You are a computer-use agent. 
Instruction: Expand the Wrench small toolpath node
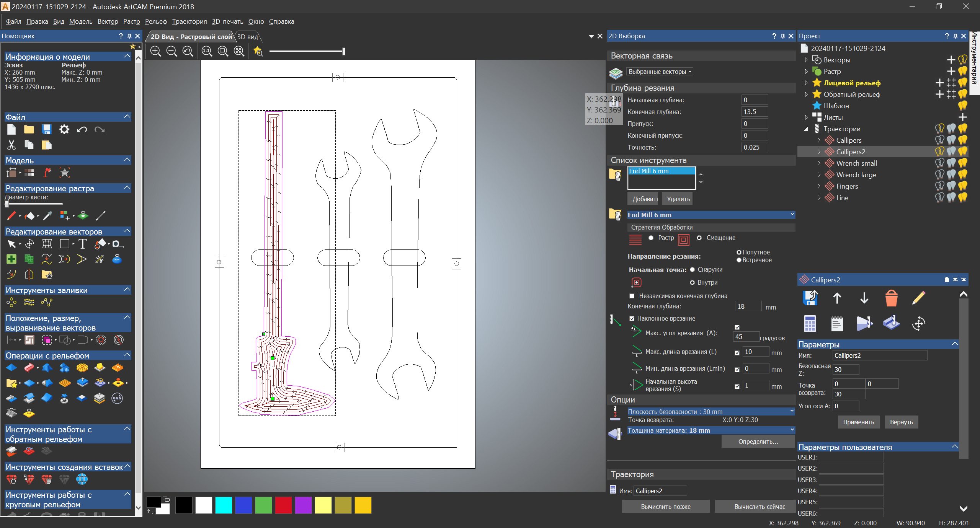[819, 163]
